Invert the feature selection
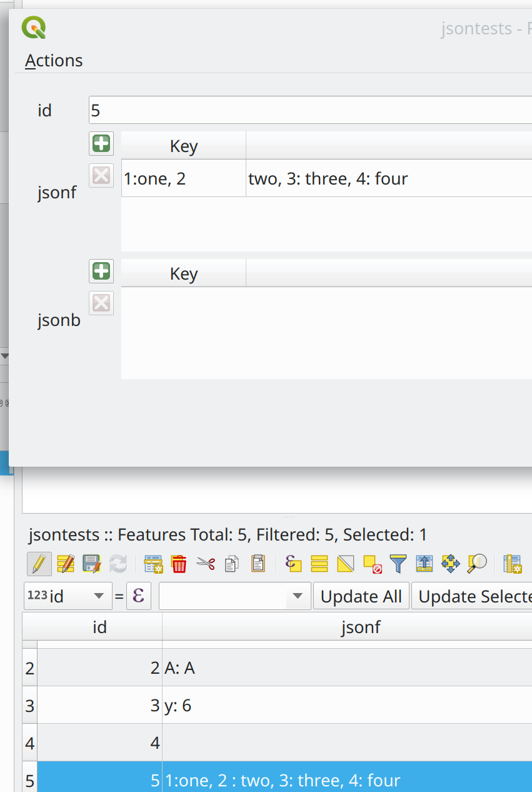 coord(344,564)
